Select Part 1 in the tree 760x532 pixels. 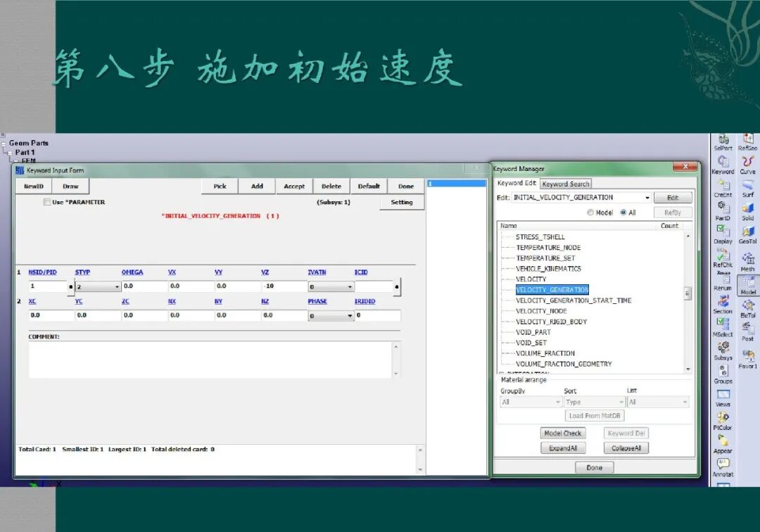pos(25,152)
